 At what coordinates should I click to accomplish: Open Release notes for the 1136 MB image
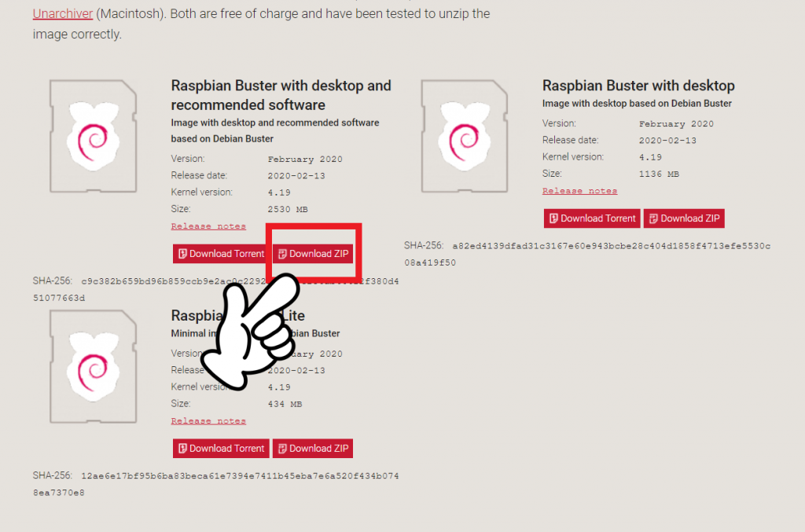point(579,191)
